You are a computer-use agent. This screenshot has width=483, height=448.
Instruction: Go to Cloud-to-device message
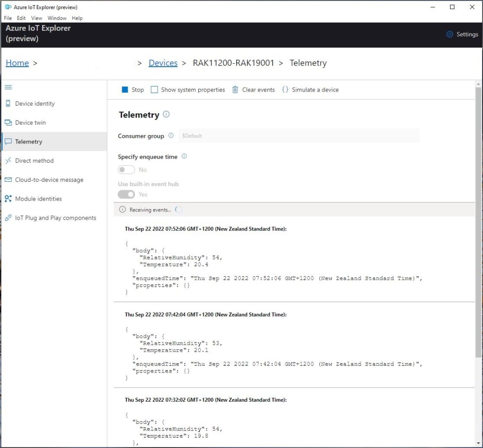click(49, 180)
